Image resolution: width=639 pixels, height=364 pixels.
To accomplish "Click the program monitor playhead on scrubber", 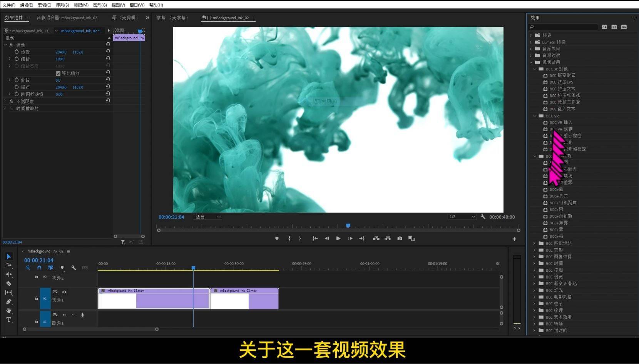I will click(x=348, y=226).
